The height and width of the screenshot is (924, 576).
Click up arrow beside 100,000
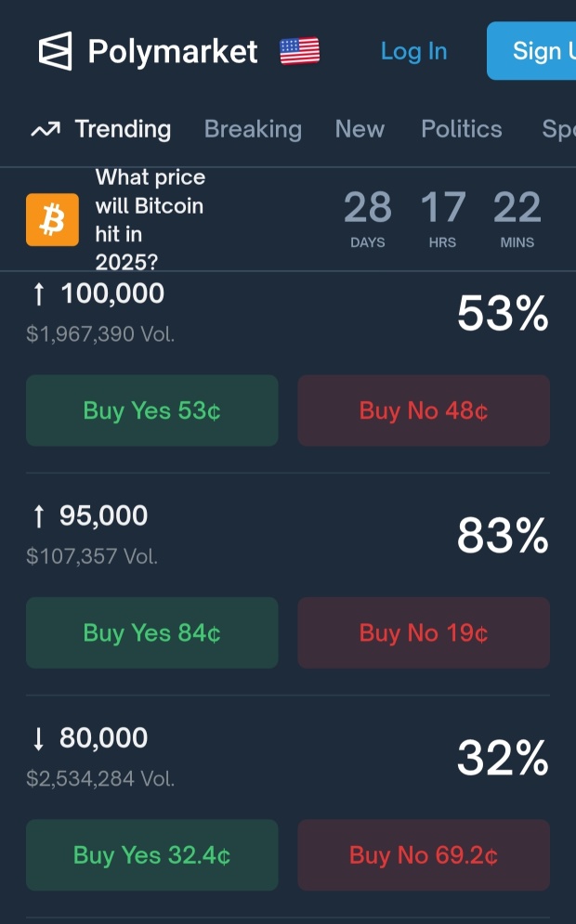39,293
